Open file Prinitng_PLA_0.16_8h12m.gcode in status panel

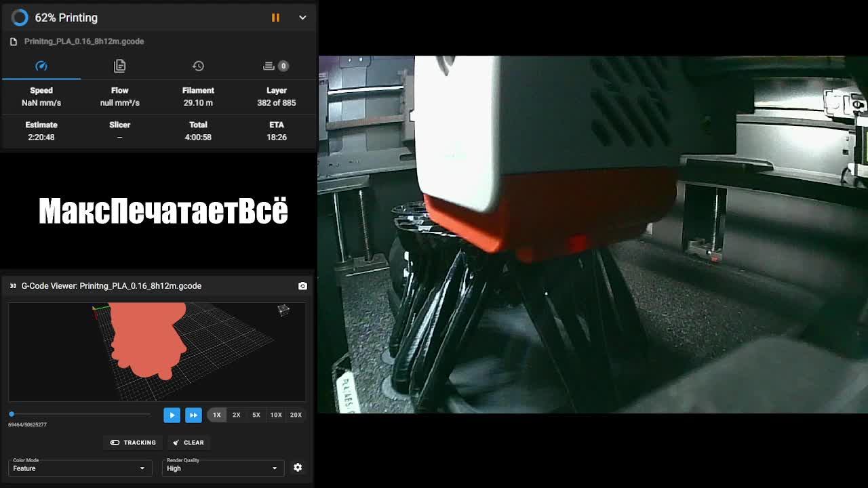click(84, 41)
